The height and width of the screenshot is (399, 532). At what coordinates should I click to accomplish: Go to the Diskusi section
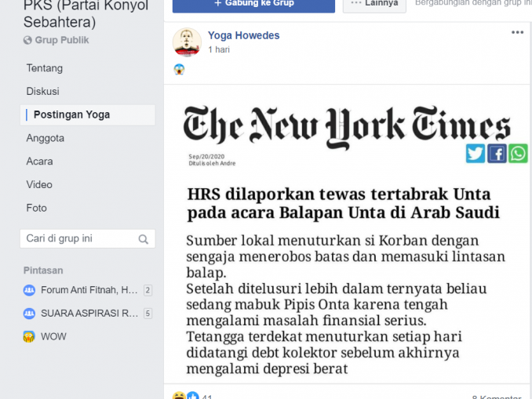42,91
